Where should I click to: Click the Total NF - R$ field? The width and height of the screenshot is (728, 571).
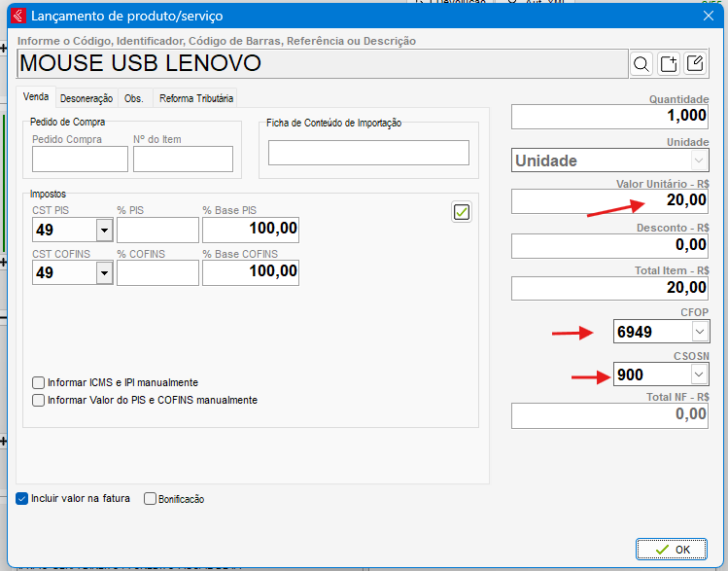point(610,415)
